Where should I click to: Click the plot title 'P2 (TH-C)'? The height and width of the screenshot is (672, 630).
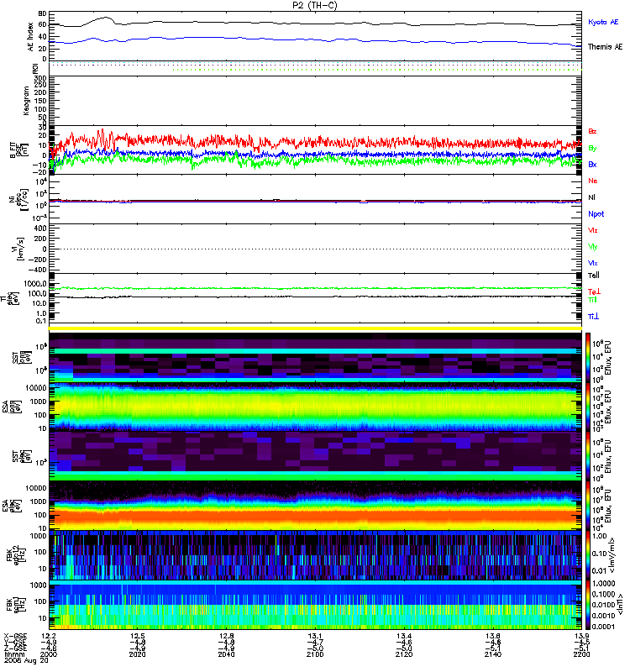315,5
